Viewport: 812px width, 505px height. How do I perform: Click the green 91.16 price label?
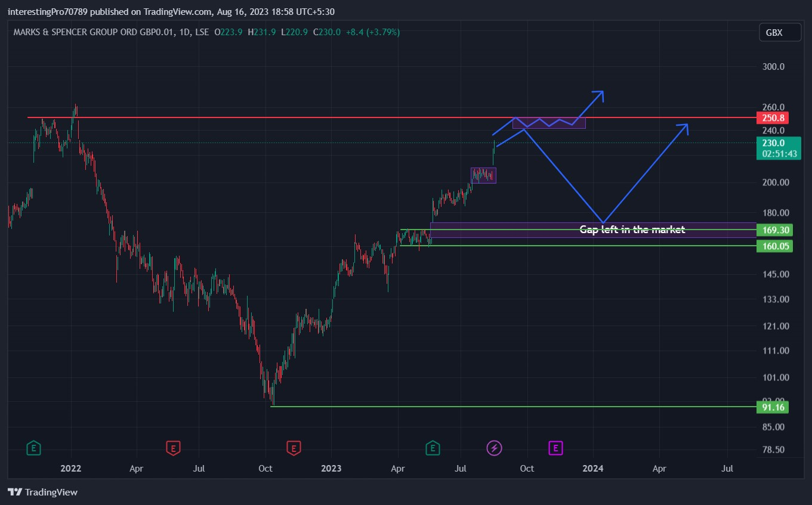point(772,407)
